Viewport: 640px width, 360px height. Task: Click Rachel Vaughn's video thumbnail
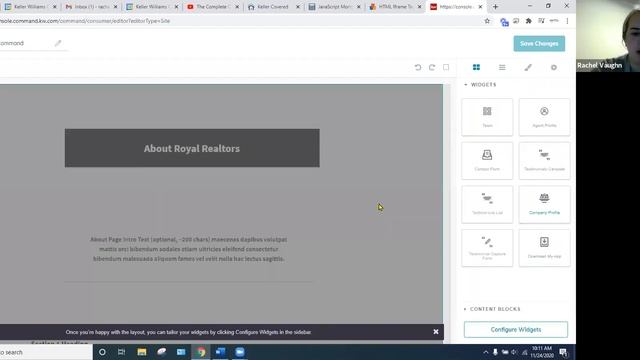click(x=608, y=36)
